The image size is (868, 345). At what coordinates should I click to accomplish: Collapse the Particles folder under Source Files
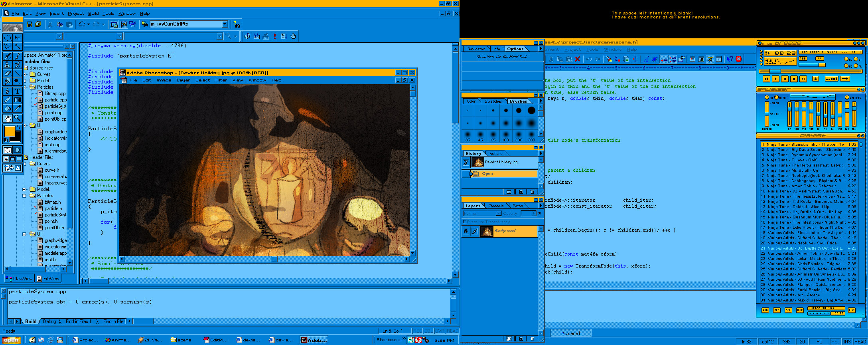(x=24, y=87)
